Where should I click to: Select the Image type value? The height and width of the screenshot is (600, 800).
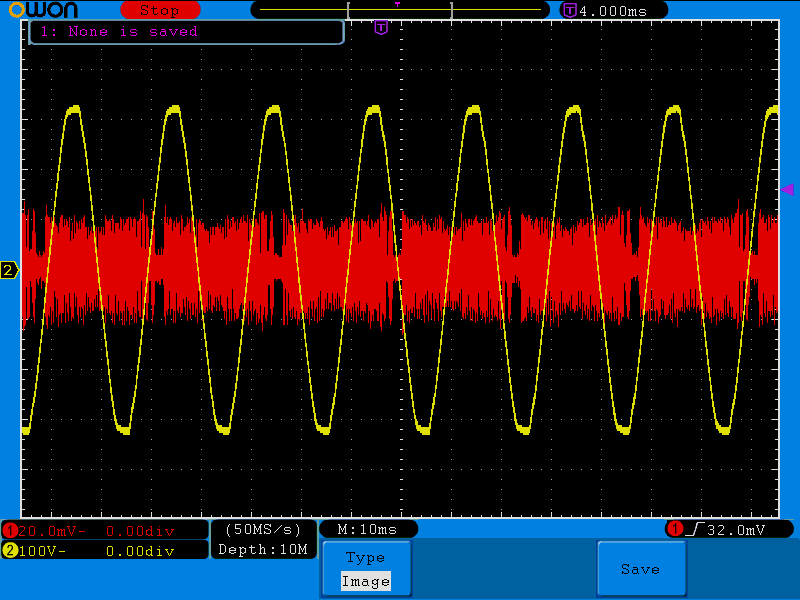365,581
